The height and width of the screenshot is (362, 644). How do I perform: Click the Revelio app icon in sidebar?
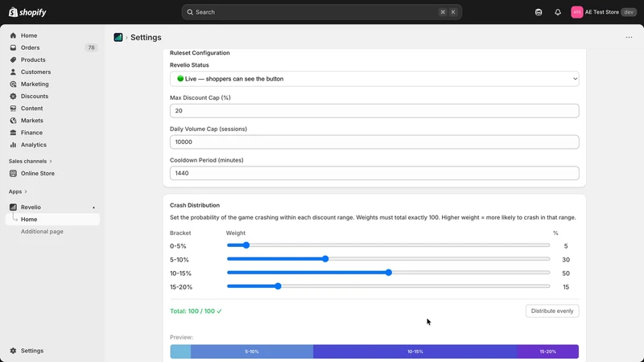point(13,208)
